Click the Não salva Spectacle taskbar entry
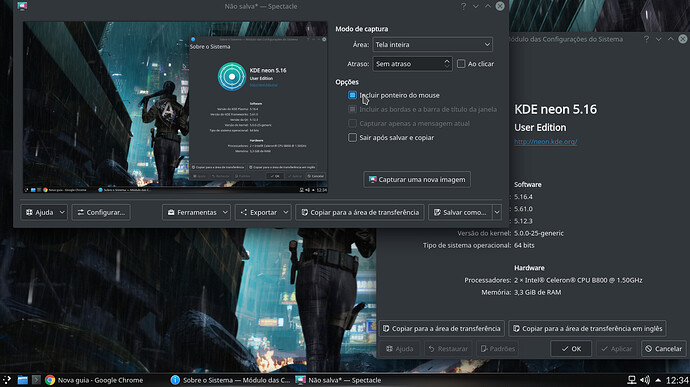 pyautogui.click(x=338, y=380)
